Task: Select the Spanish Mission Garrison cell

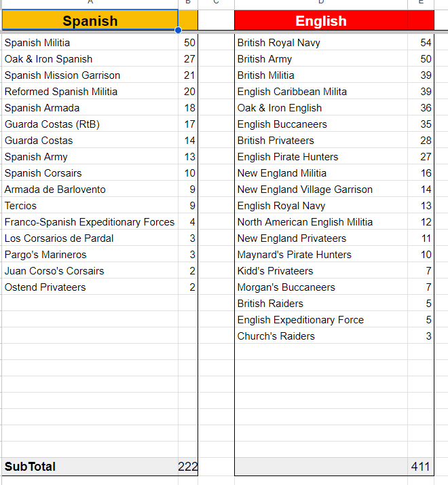Action: [x=62, y=75]
